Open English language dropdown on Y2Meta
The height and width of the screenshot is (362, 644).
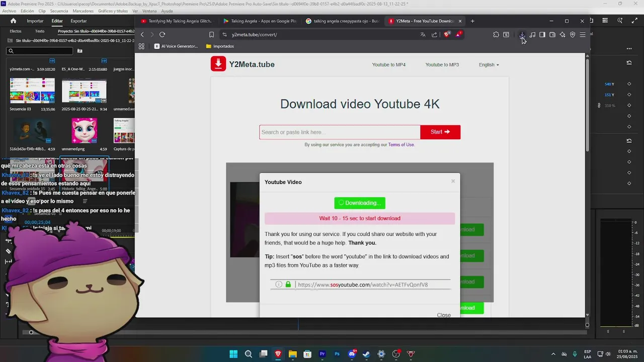click(x=489, y=65)
